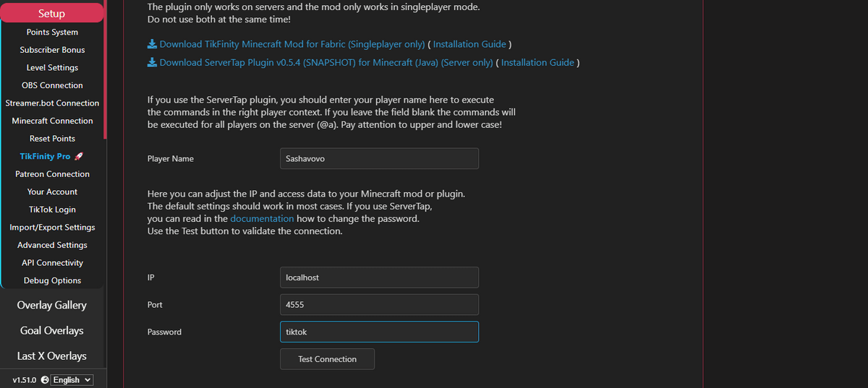Click the Player Name input field
Screen dimensions: 868x388
379,159
